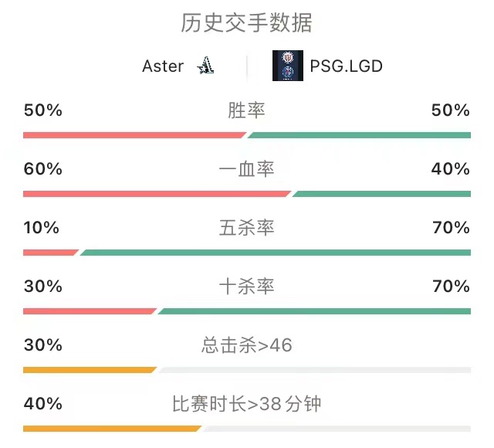Click red segment of 胜率 bar
Viewport: 494px width, 448px height.
point(134,135)
